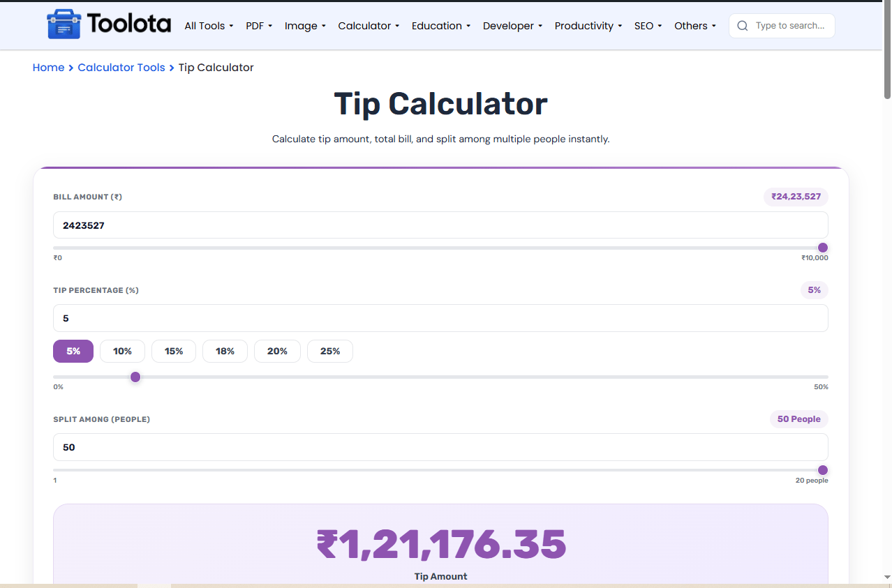Click the Tip Calculator page heading

point(440,104)
